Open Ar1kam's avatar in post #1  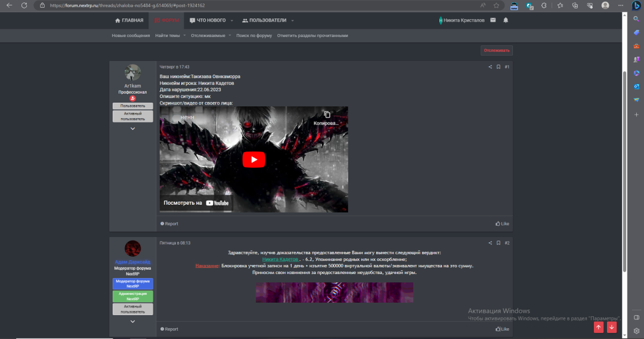coord(132,72)
